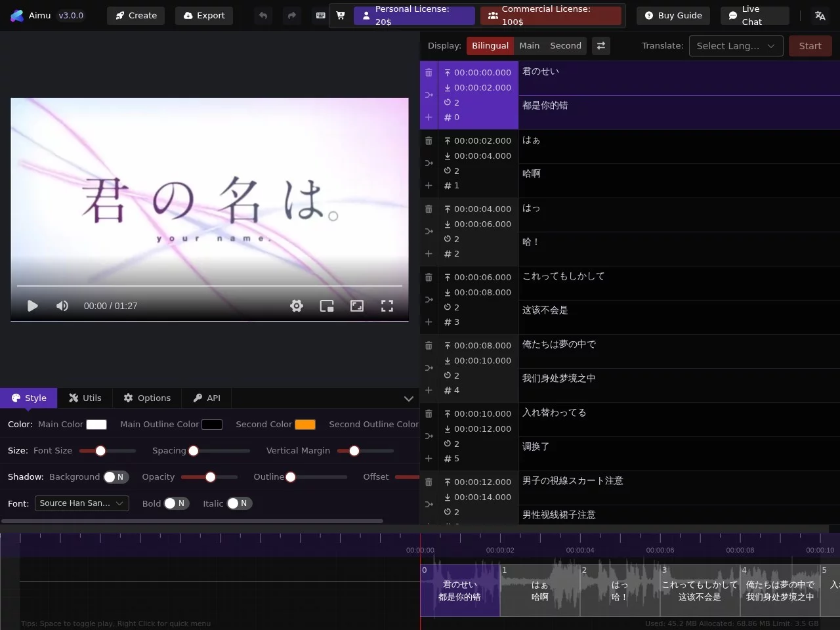Viewport: 840px width, 630px height.
Task: Collapse the Style panel with the chevron
Action: click(x=409, y=398)
